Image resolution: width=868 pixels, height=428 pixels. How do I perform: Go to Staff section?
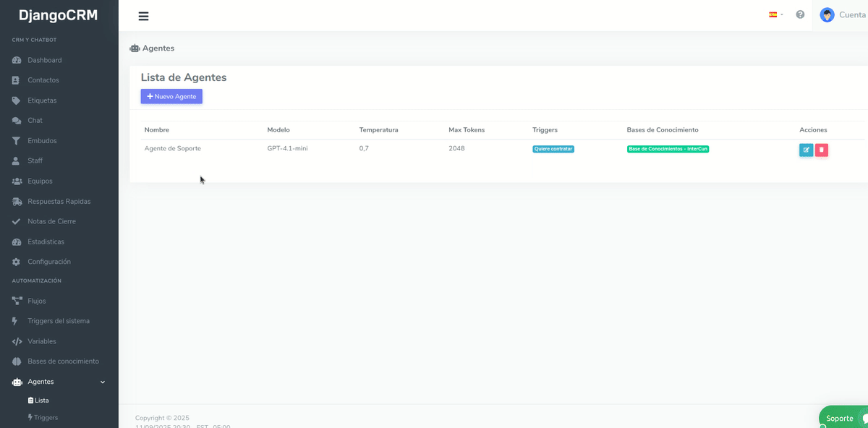tap(35, 161)
